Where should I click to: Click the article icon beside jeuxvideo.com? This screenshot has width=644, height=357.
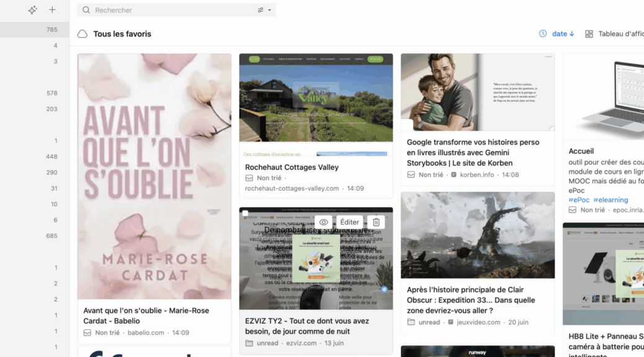coord(450,322)
